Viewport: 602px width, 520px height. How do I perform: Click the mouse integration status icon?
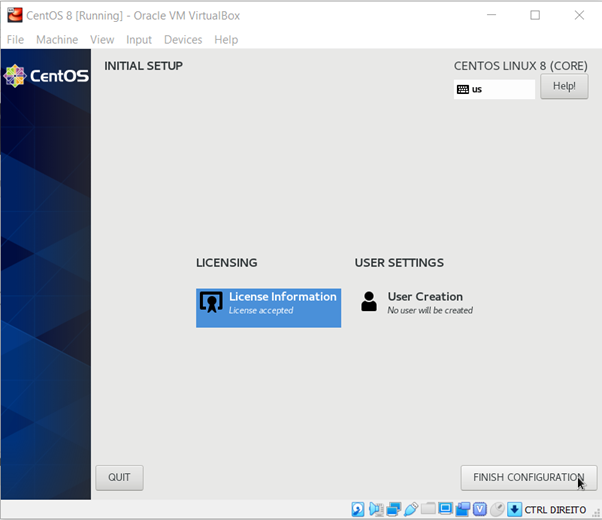(x=497, y=509)
